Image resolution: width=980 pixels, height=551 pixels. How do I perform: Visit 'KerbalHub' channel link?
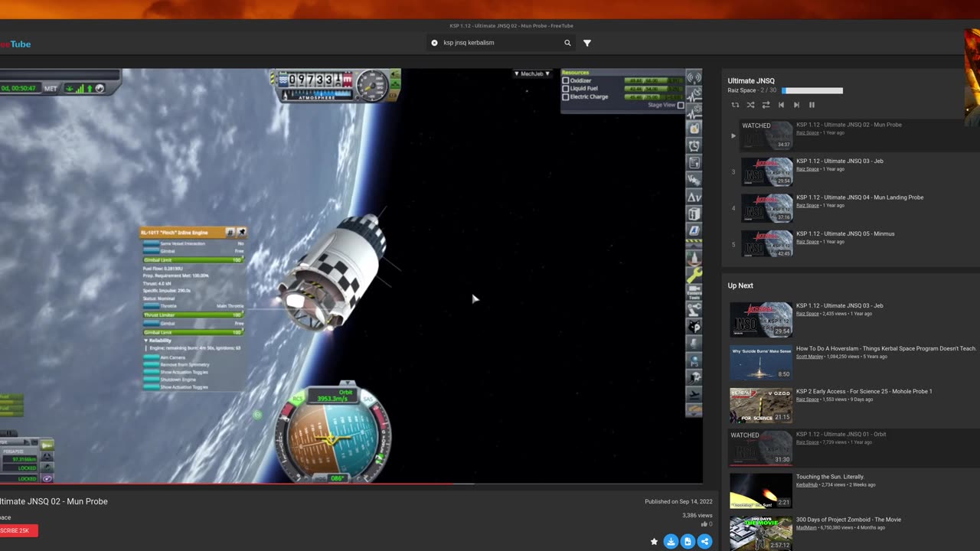807,485
